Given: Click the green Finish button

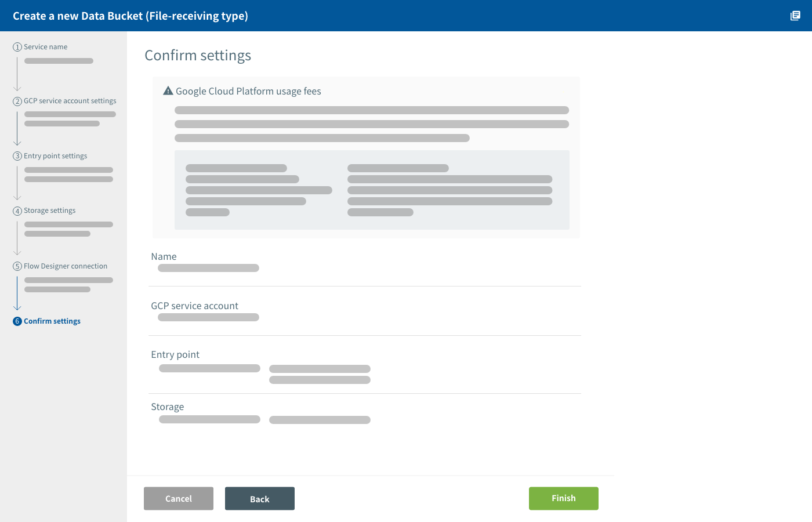Looking at the screenshot, I should 564,498.
